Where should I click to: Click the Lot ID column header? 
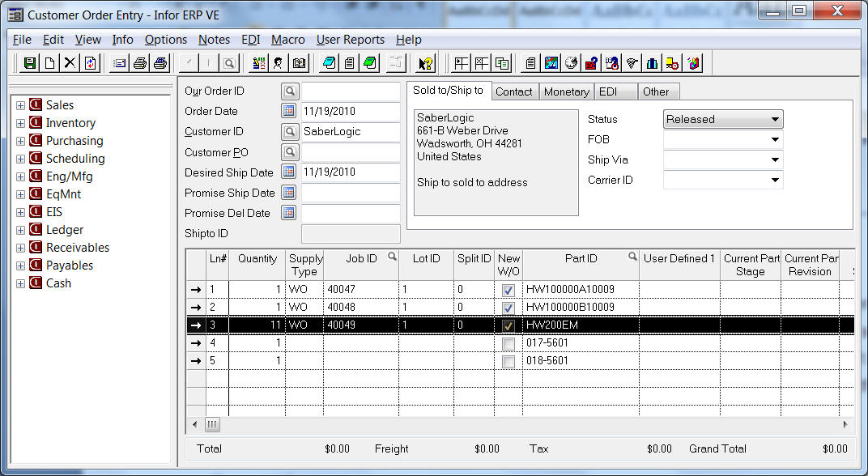pyautogui.click(x=426, y=265)
